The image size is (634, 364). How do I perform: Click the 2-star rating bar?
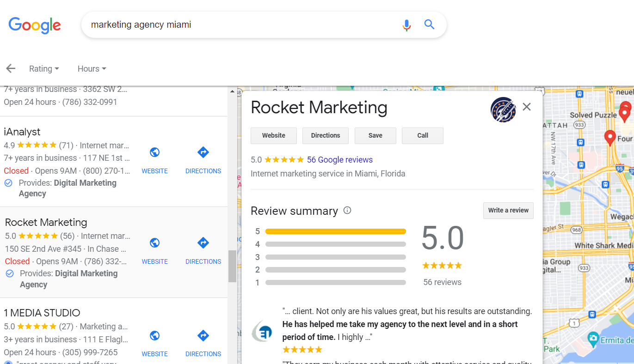click(x=336, y=270)
